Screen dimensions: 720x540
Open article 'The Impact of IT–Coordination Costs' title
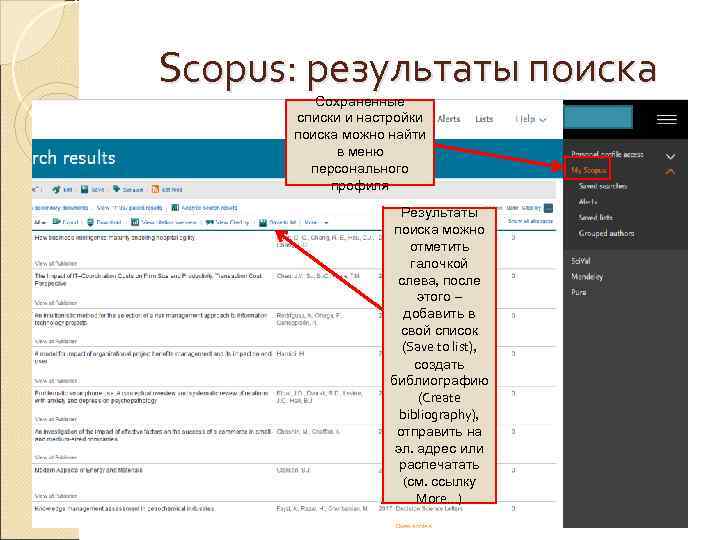coord(149,280)
